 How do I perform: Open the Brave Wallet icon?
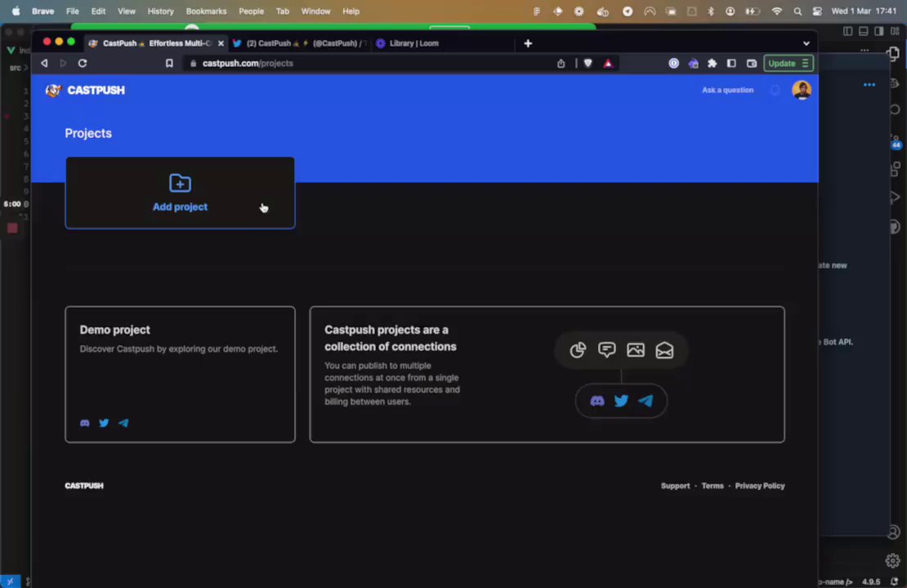(x=752, y=63)
